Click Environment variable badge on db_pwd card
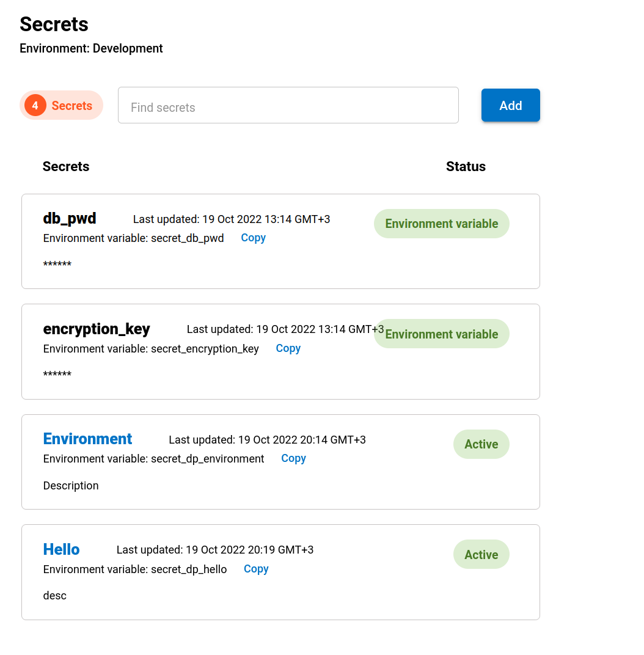The width and height of the screenshot is (644, 655). point(441,224)
